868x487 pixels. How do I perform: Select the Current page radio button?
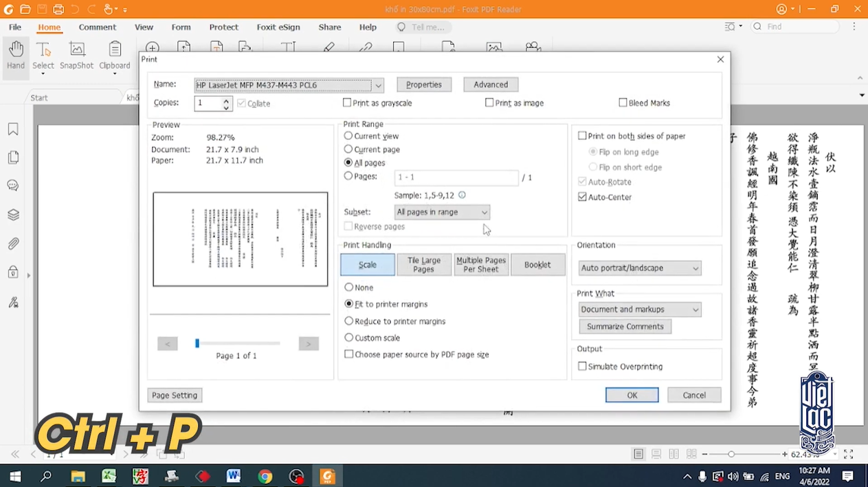coord(348,149)
